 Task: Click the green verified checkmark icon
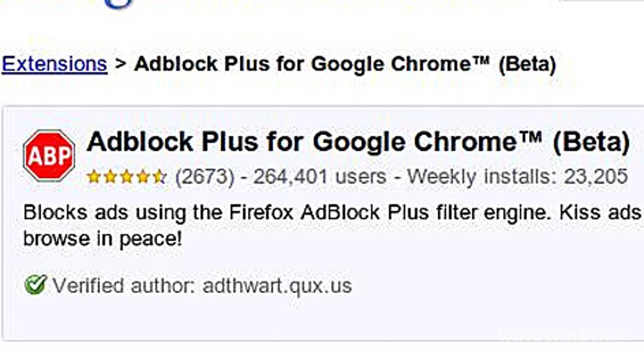[x=35, y=285]
